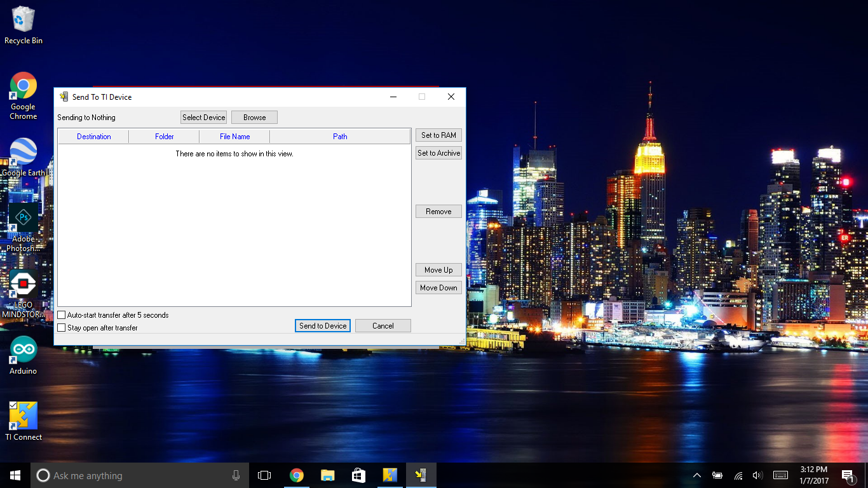Open the touch keyboard tray icon
This screenshot has height=488, width=868.
pos(780,475)
